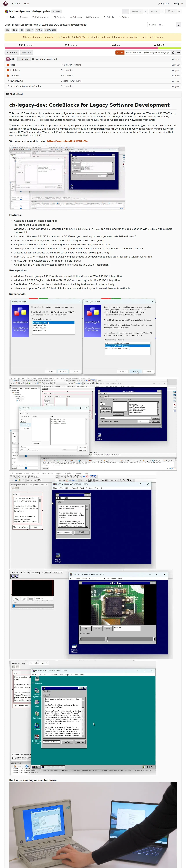
Task: Click the Sign In link
Action: [x=178, y=4]
